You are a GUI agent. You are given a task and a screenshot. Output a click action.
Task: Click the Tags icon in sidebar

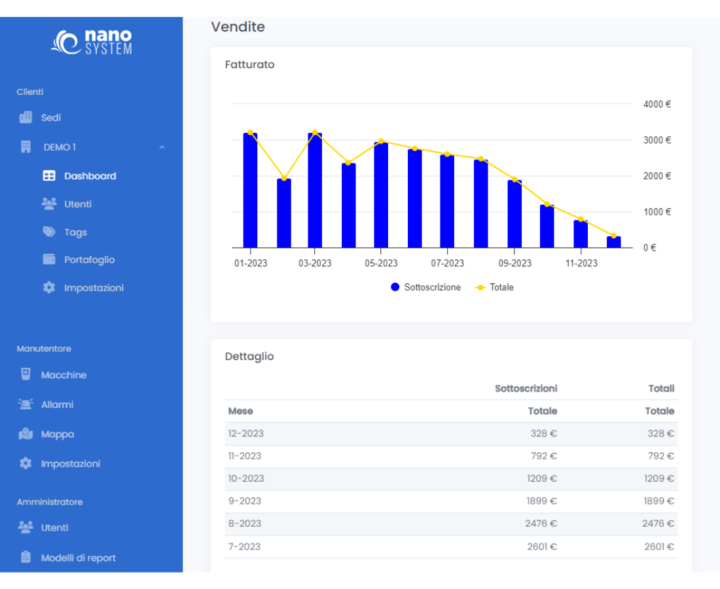pyautogui.click(x=49, y=232)
